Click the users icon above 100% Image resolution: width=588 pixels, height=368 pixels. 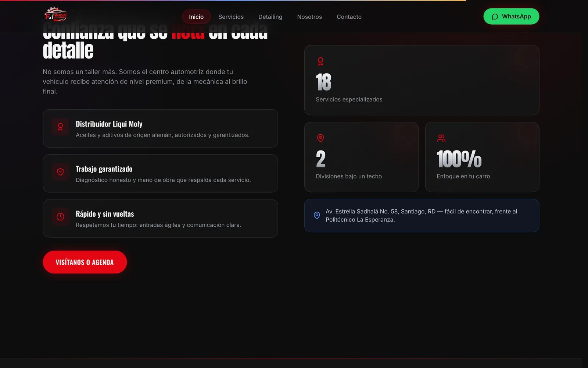click(441, 138)
